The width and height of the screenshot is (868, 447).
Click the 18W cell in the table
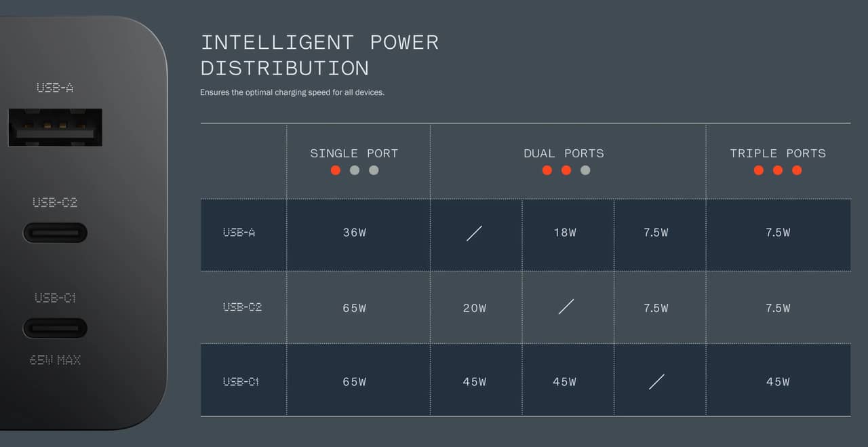[x=565, y=233]
